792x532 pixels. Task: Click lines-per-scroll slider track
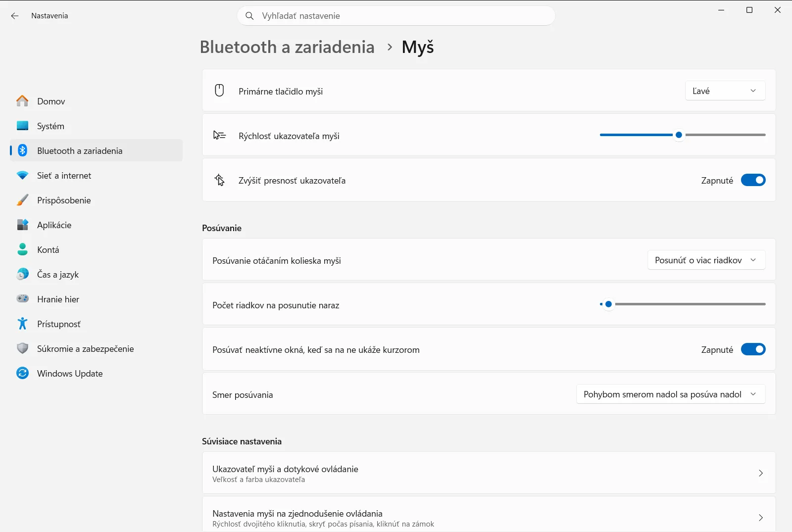pos(683,304)
